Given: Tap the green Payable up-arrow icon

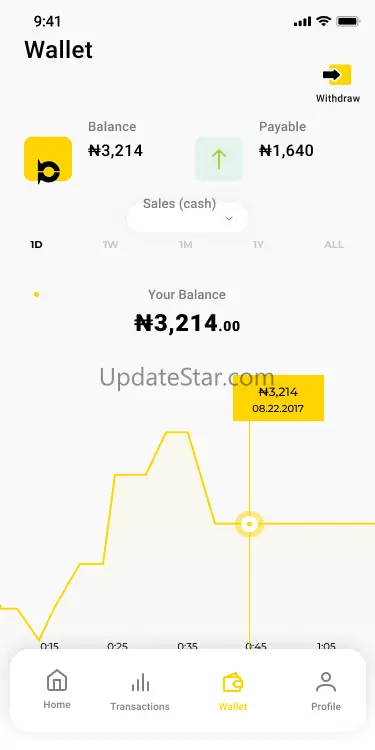Looking at the screenshot, I should click(219, 159).
